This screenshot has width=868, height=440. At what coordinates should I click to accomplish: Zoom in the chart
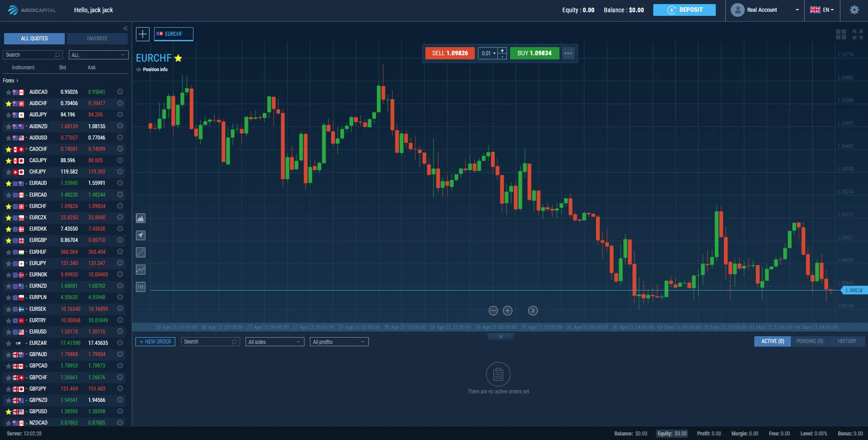click(508, 310)
